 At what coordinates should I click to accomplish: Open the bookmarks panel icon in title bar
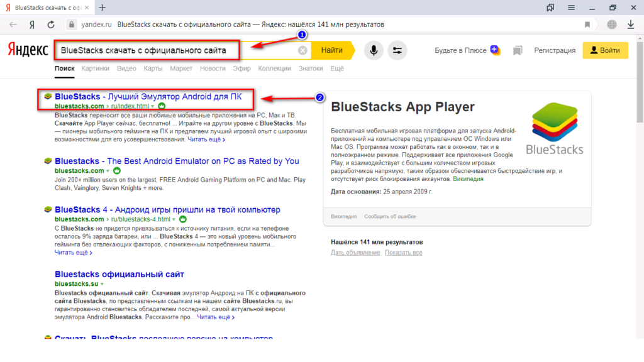(x=550, y=8)
